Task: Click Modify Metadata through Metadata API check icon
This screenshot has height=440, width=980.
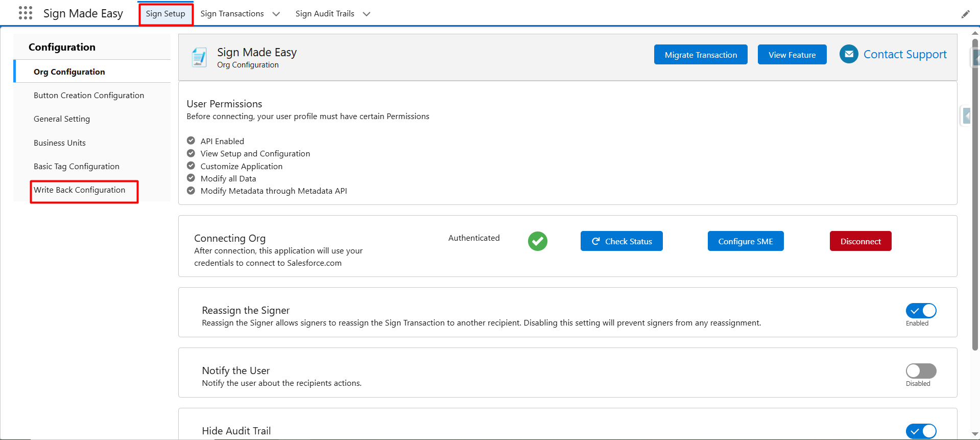Action: [x=191, y=191]
